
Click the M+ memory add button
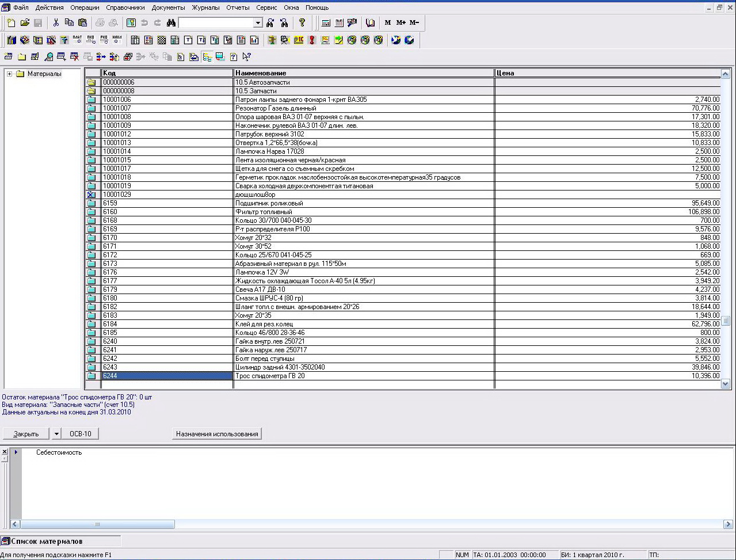coord(401,23)
